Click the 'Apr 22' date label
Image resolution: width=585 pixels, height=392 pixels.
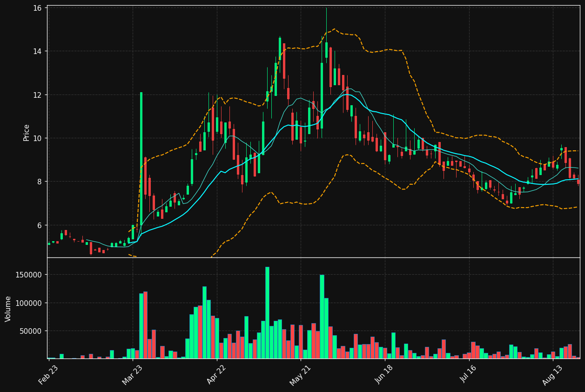coord(216,375)
